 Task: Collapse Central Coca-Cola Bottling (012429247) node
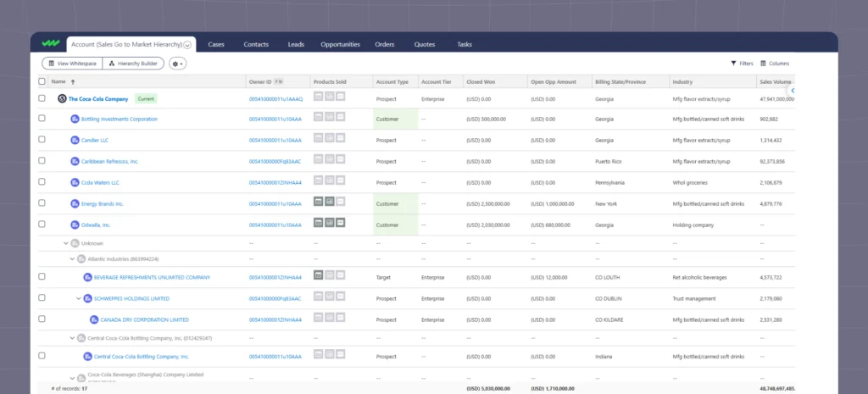[x=73, y=337]
